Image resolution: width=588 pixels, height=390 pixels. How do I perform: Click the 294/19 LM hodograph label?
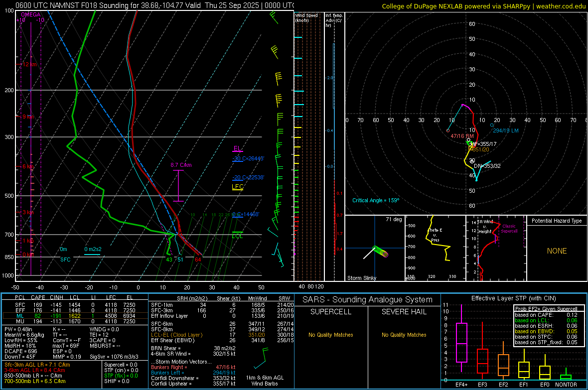coord(505,130)
